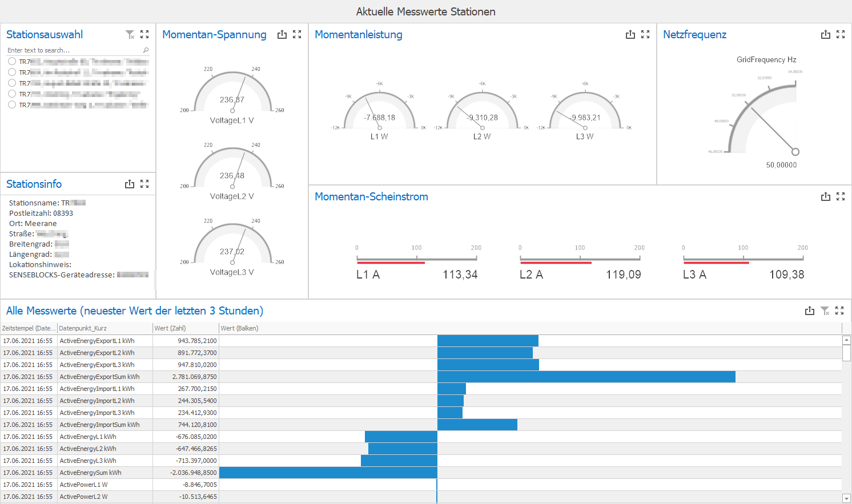Select the ActivePowerL2 W row

point(421,497)
